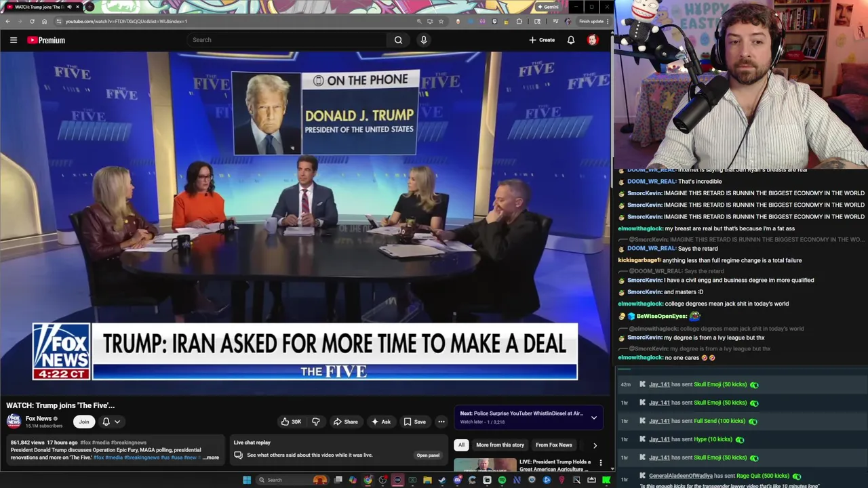
Task: Click 'Hype (10 kicks)' gift text
Action: click(713, 439)
